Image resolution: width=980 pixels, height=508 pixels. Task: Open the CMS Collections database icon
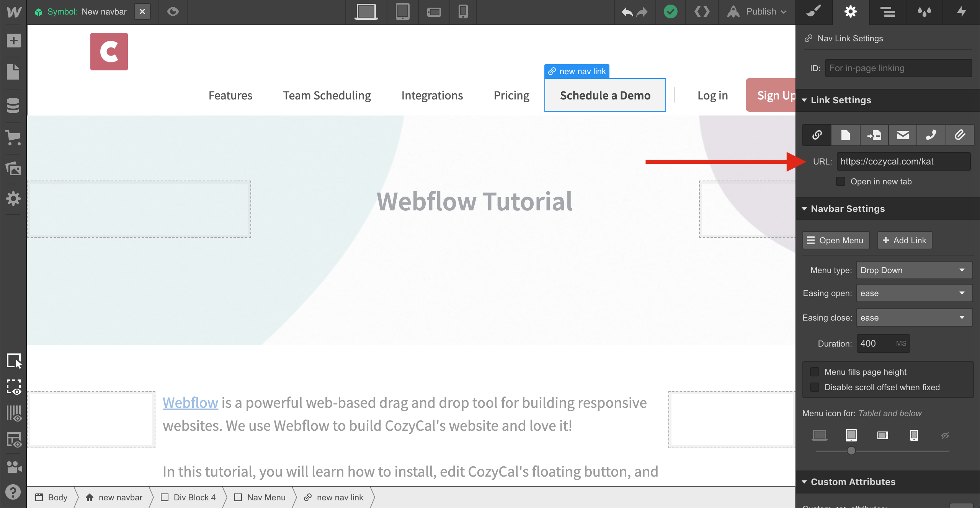13,106
